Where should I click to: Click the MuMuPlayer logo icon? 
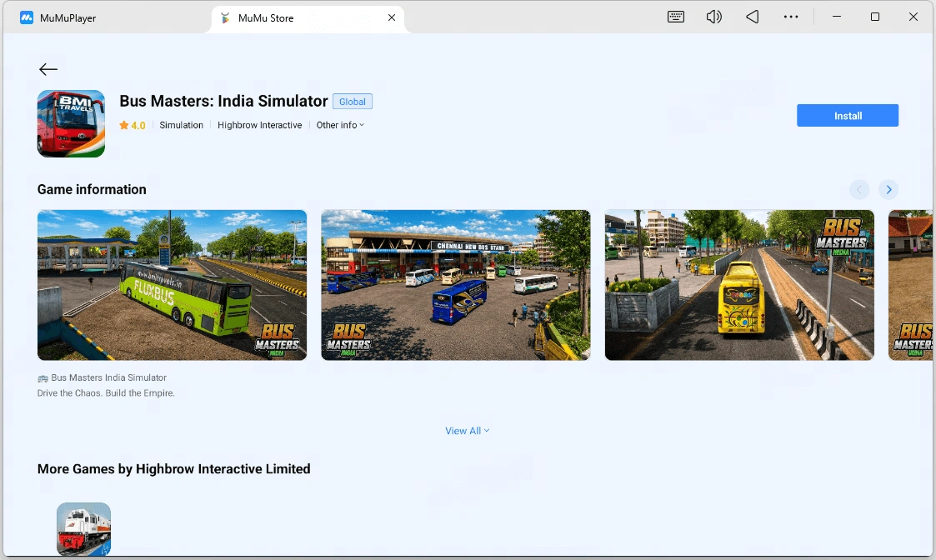27,17
